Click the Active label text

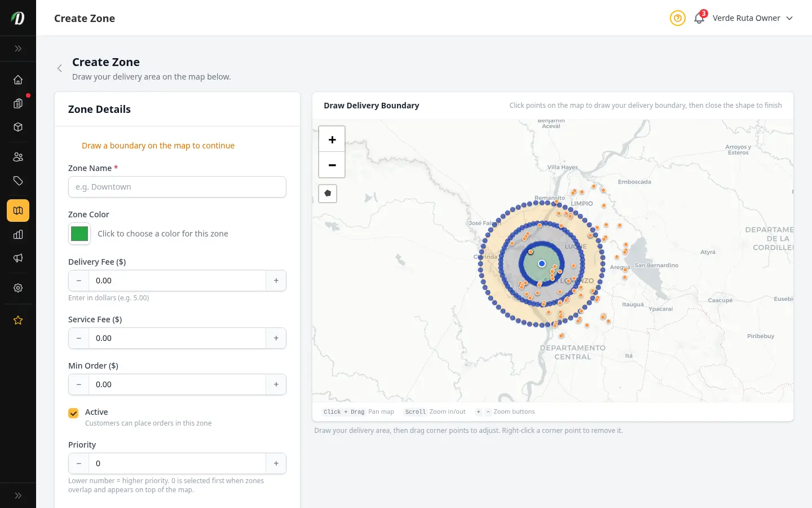click(x=96, y=412)
